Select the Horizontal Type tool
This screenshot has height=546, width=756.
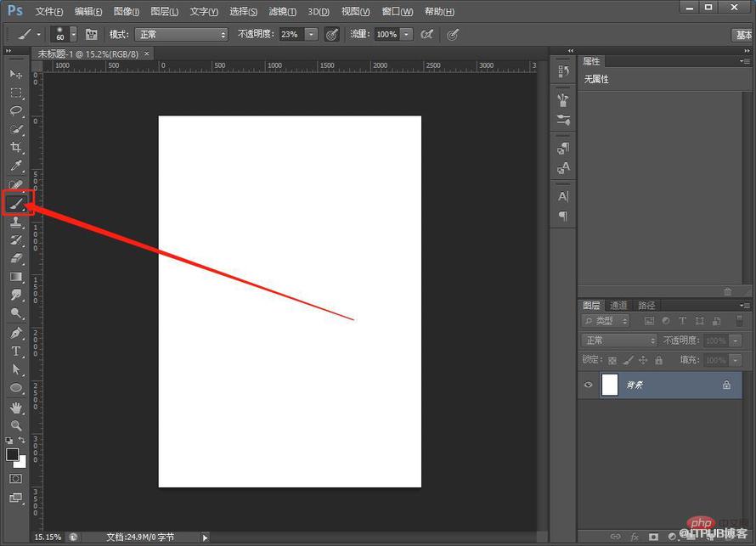[16, 351]
